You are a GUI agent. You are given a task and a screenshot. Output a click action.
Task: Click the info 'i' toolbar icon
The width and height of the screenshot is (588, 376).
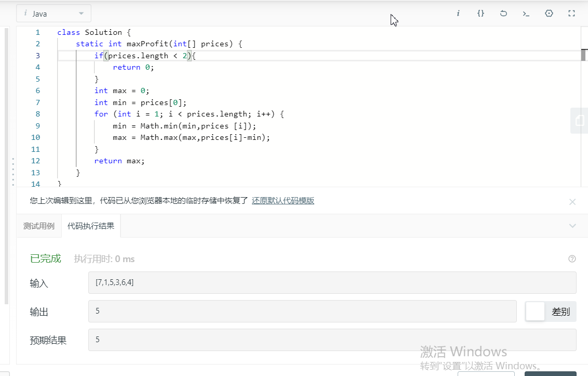click(458, 14)
